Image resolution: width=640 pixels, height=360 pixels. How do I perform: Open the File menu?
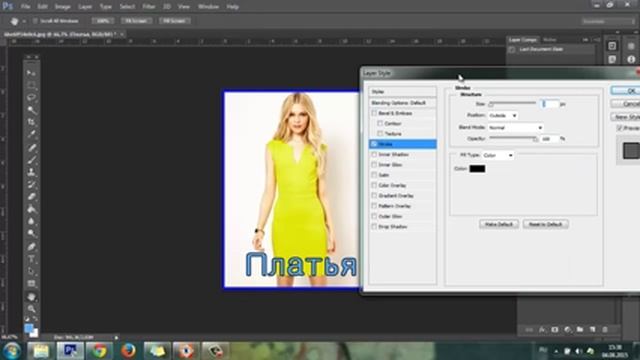25,7
